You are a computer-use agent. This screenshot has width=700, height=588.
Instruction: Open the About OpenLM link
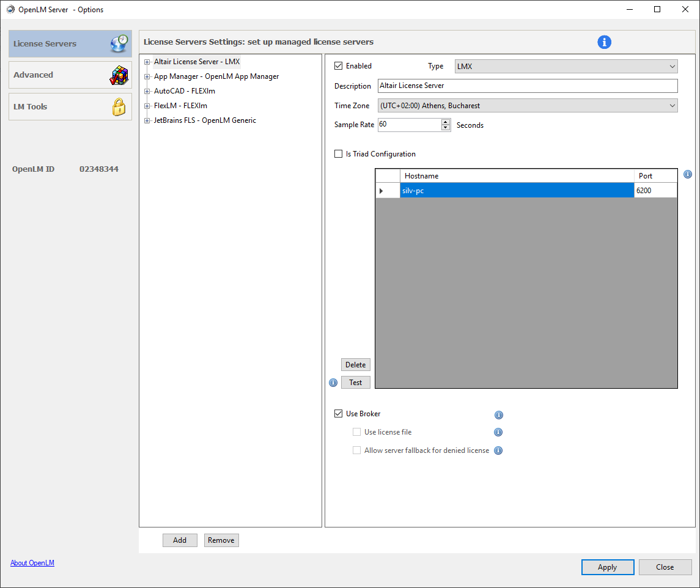(32, 563)
